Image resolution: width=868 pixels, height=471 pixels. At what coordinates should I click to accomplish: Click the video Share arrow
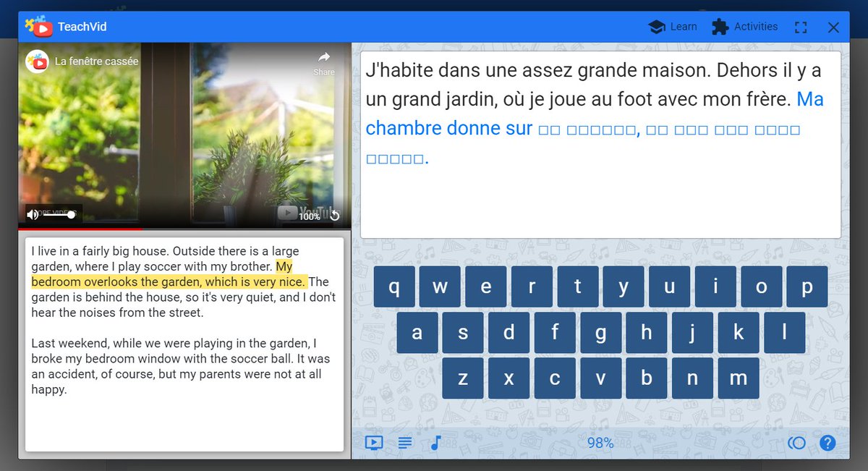click(x=324, y=58)
